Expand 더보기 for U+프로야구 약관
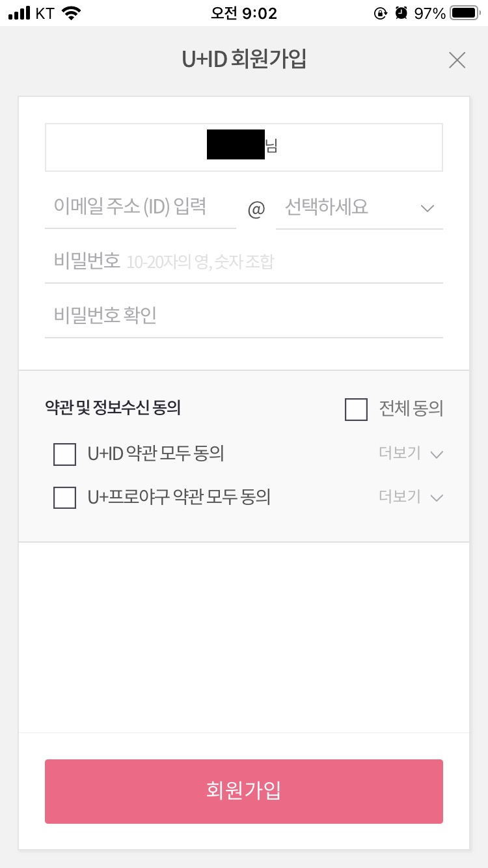 pos(411,497)
